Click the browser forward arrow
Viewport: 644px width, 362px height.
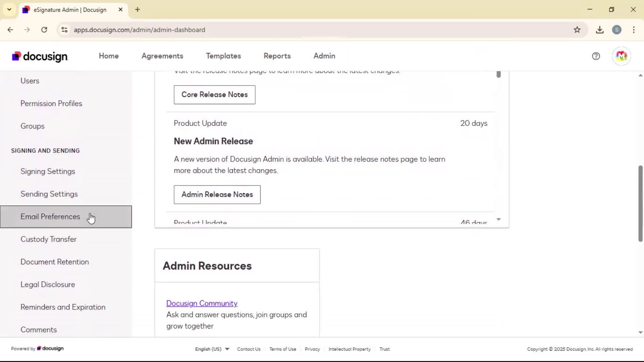tap(27, 30)
